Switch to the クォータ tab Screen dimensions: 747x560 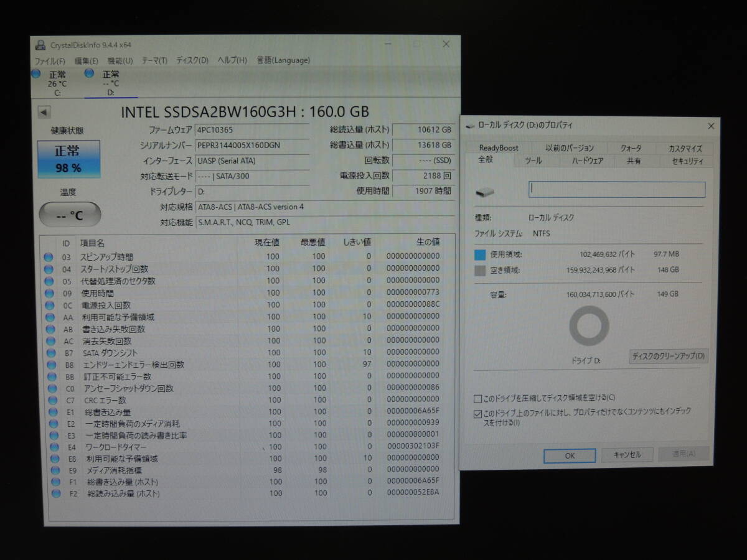[631, 148]
